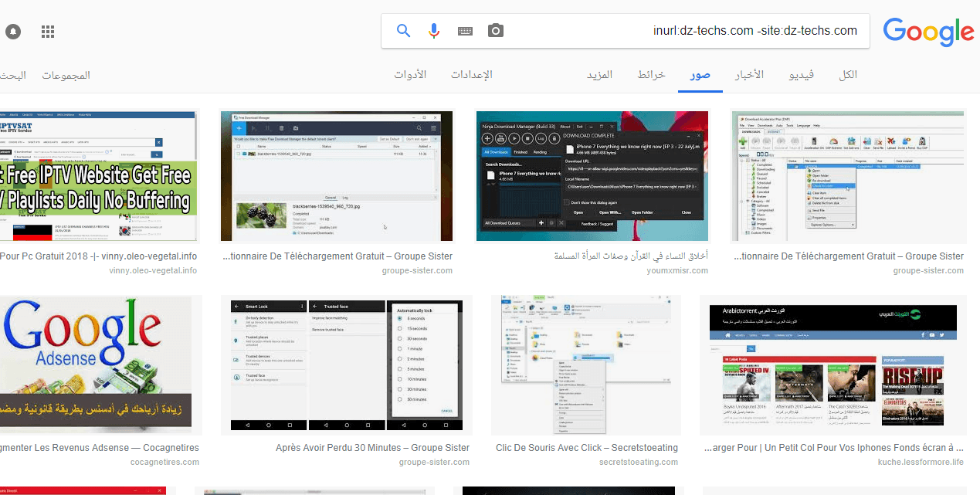The image size is (980, 495).
Task: Open search by image camera icon
Action: [495, 30]
